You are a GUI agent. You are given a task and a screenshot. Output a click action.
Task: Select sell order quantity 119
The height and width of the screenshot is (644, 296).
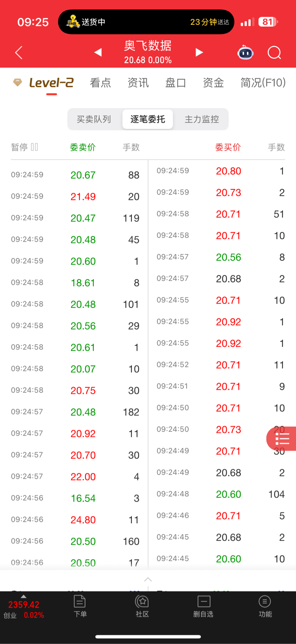[131, 218]
